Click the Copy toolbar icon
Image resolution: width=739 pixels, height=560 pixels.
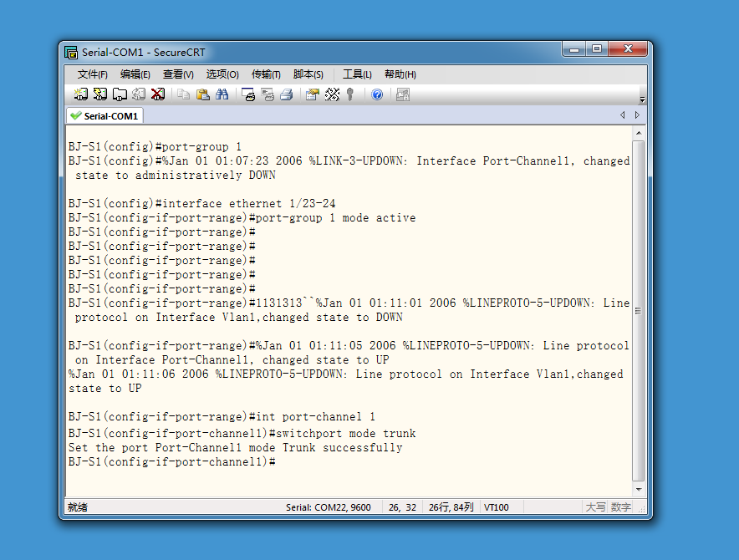(183, 94)
